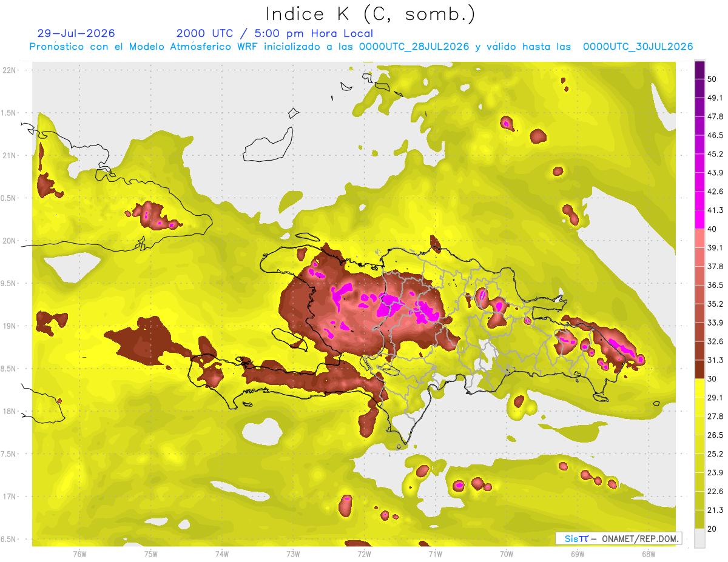Click the '23.9' colorbar label
Viewport: 728px width, 562px height.
coord(715,472)
